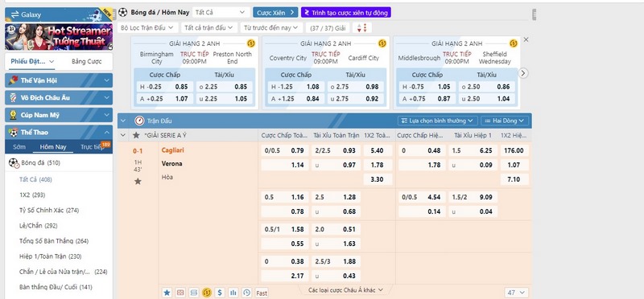Click the blue list icon in match toolbar

point(194,293)
